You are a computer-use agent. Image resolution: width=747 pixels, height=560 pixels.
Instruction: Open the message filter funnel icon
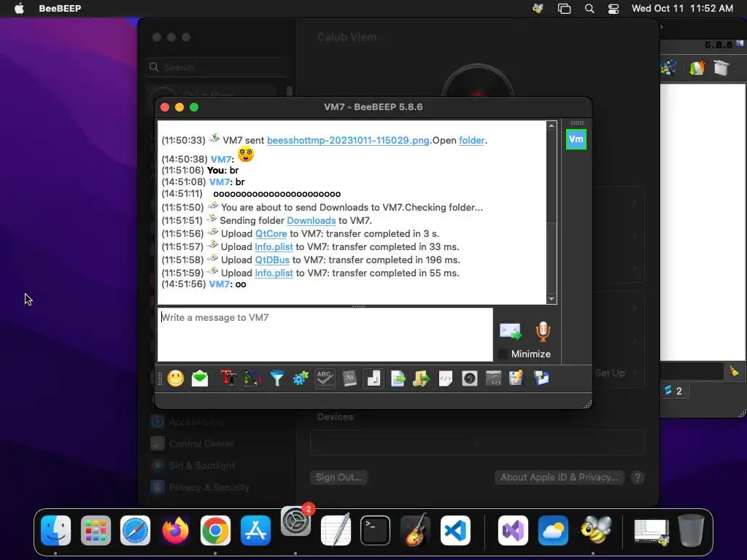point(276,378)
